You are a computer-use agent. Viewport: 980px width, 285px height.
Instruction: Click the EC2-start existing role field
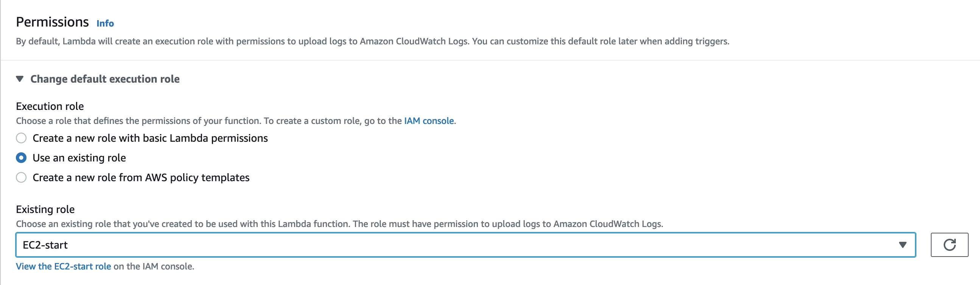click(466, 244)
